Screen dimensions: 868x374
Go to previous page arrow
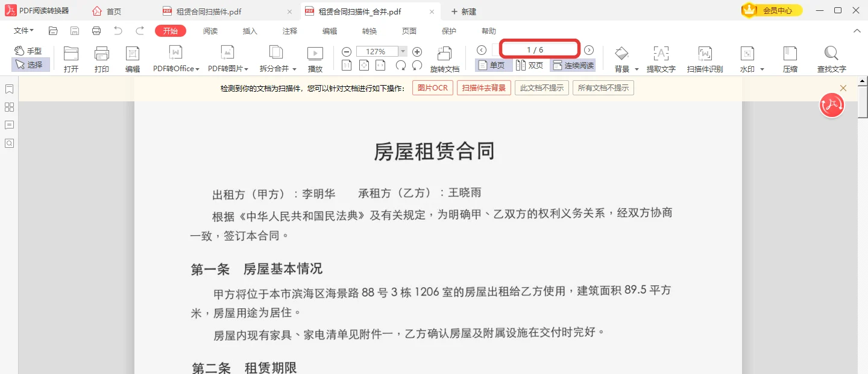(482, 50)
